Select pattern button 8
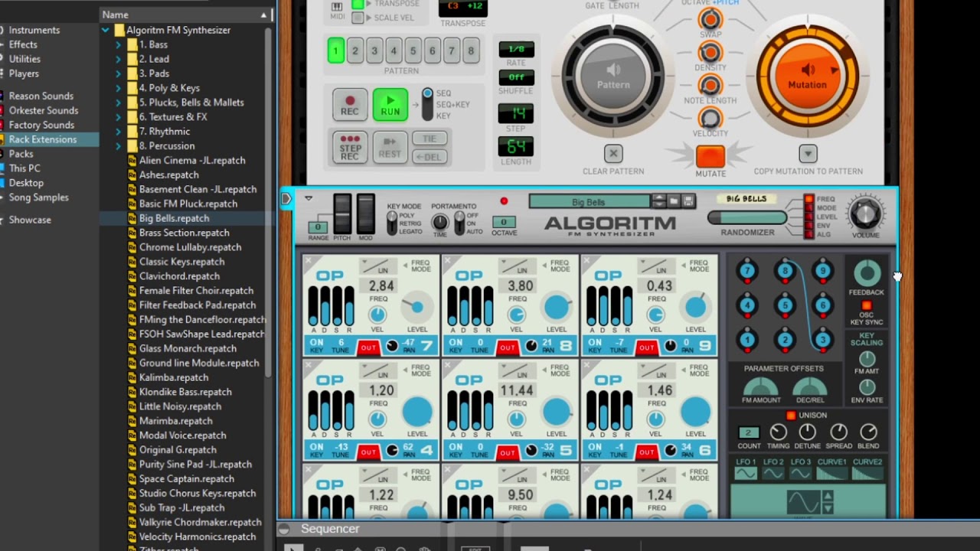Image resolution: width=980 pixels, height=551 pixels. [471, 51]
